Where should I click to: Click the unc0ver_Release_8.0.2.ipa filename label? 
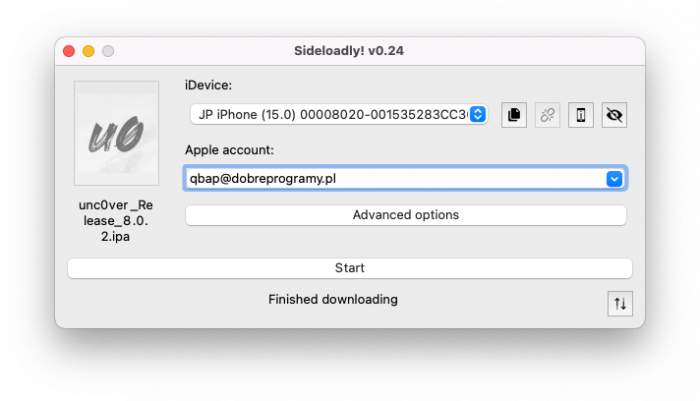click(116, 221)
